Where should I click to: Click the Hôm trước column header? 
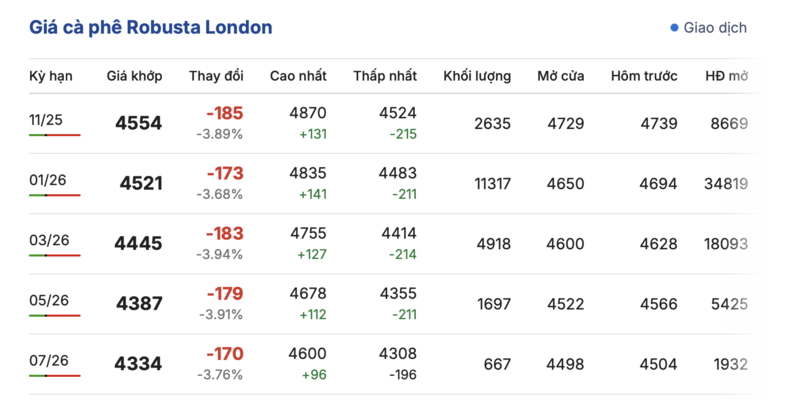click(x=644, y=76)
